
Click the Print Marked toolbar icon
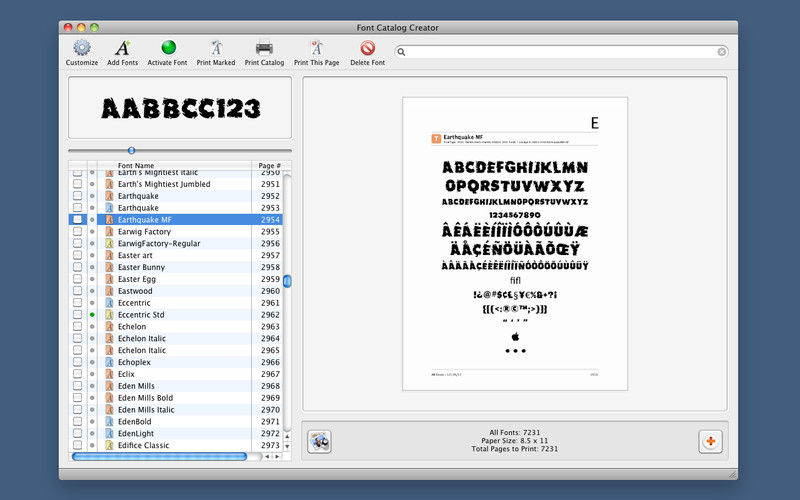pos(216,48)
